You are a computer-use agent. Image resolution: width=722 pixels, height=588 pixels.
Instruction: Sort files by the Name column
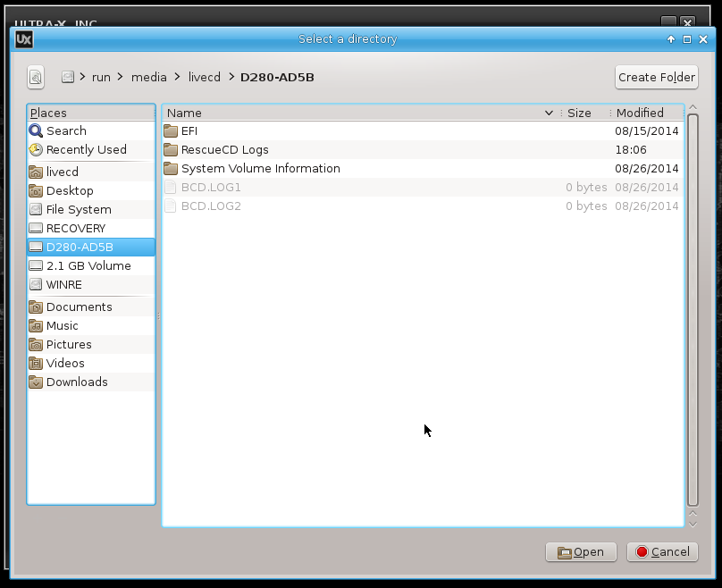pyautogui.click(x=357, y=113)
